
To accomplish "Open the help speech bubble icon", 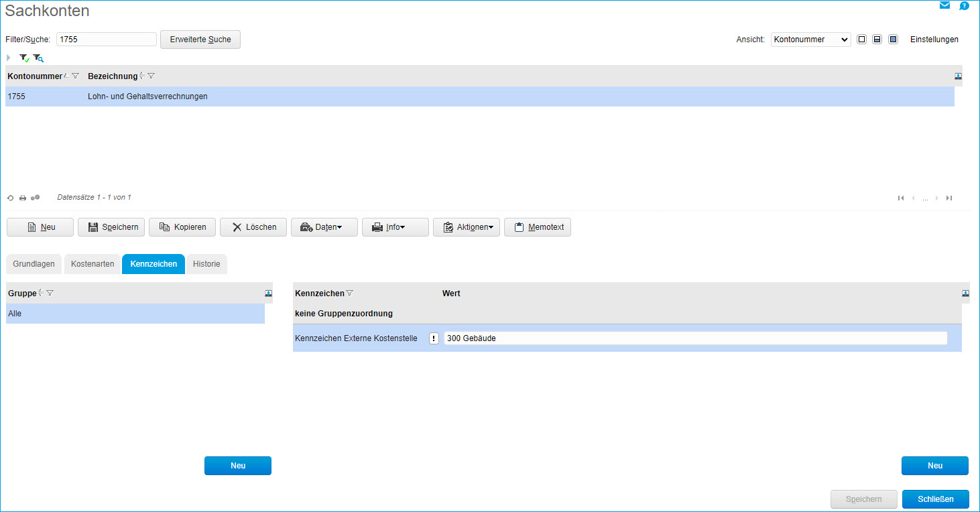I will (x=964, y=6).
